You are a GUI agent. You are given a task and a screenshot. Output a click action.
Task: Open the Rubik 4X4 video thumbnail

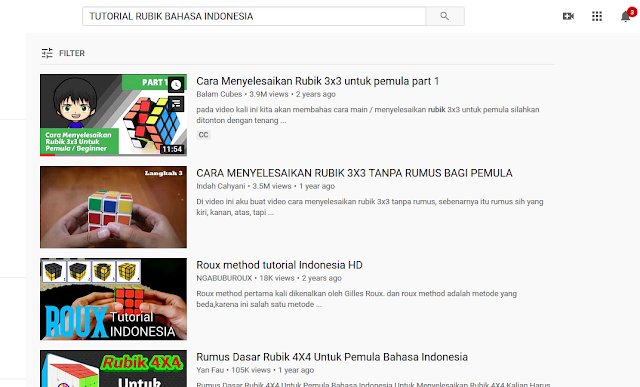tap(113, 368)
